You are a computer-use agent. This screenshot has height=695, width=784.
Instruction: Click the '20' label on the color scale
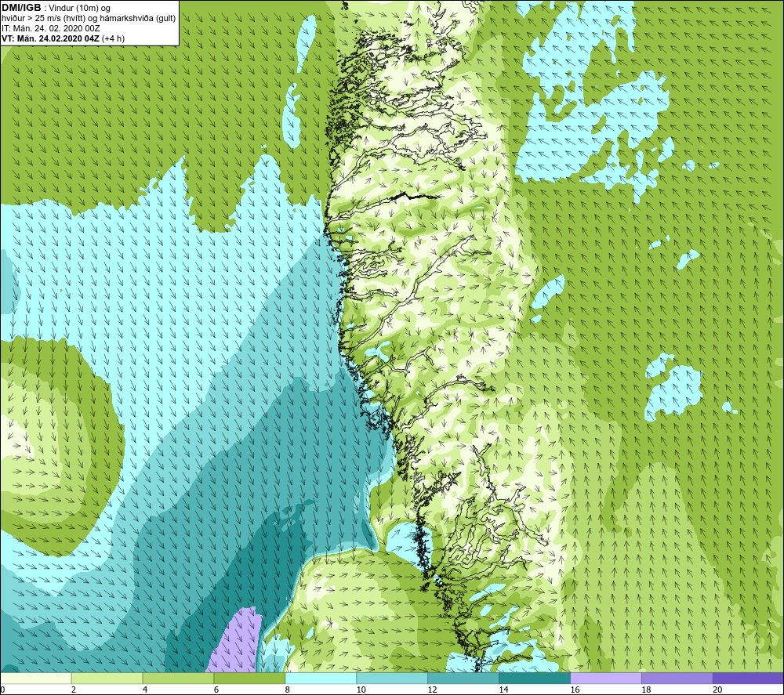tap(717, 690)
